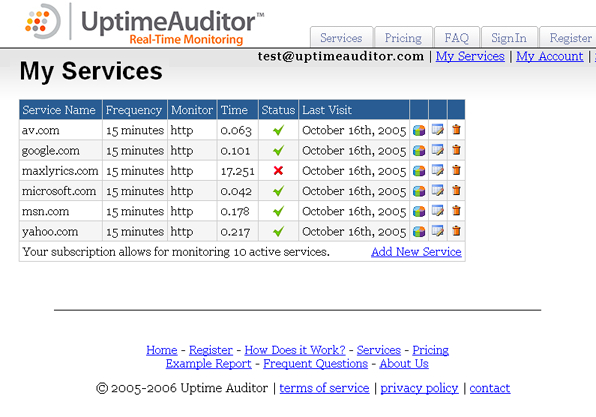Delete microsoft.com using its trash icon
596x417 pixels.
457,190
